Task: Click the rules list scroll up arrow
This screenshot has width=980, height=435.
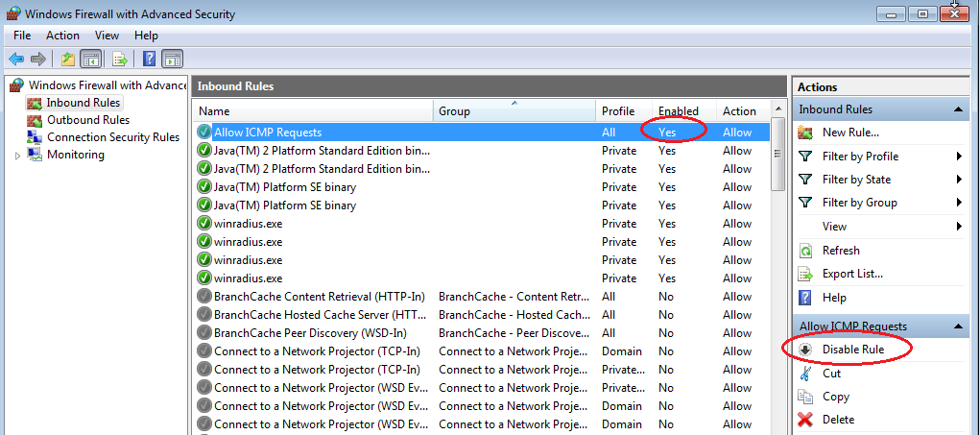Action: click(x=778, y=108)
